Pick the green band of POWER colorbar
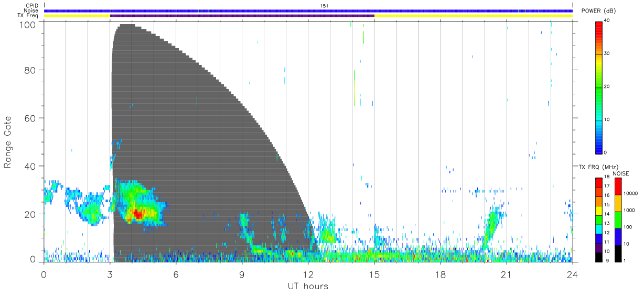The height and width of the screenshot is (297, 644). (x=598, y=87)
